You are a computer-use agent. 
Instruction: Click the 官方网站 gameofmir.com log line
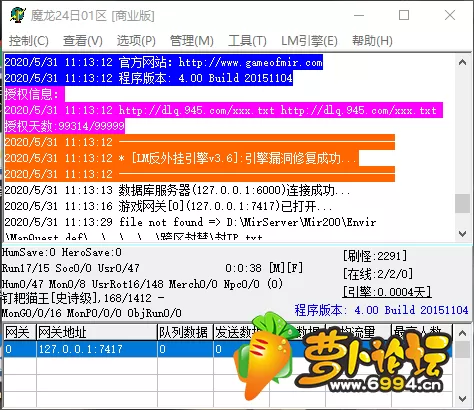[164, 62]
